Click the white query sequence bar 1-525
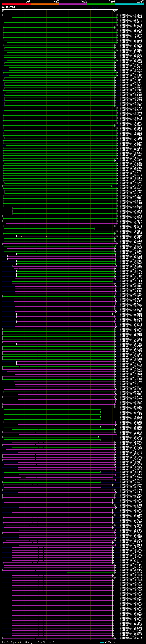The height and width of the screenshot is (644, 146). click(x=60, y=10)
